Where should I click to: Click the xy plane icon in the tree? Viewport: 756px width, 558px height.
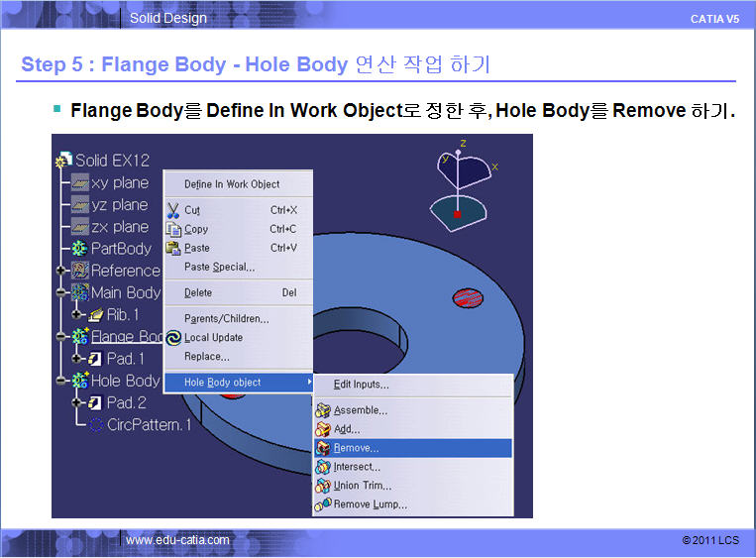80,182
